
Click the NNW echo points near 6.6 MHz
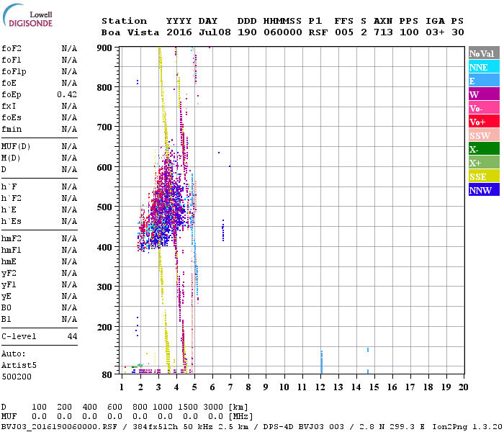point(223,230)
